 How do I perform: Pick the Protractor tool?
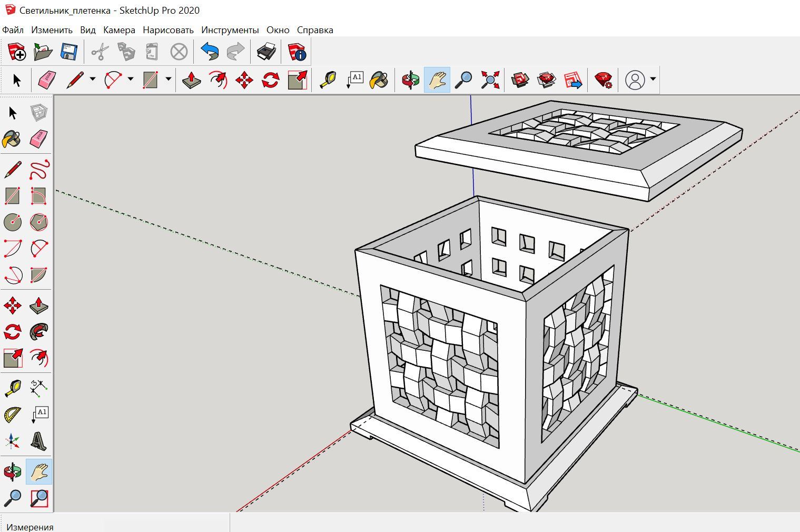pyautogui.click(x=13, y=415)
